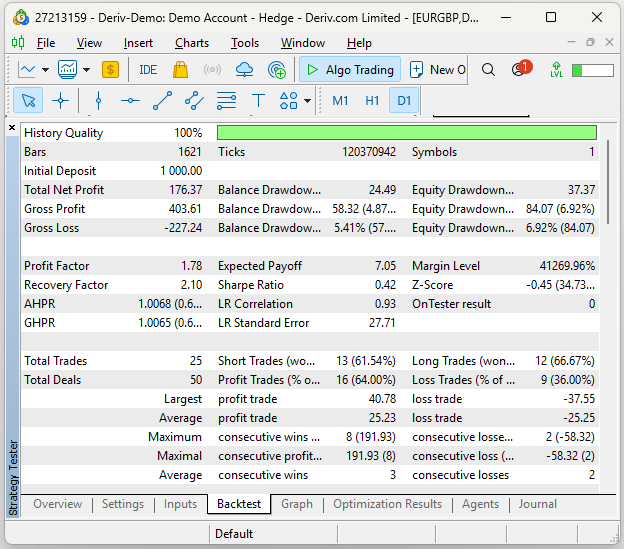Open the search magnifier icon

pos(488,70)
